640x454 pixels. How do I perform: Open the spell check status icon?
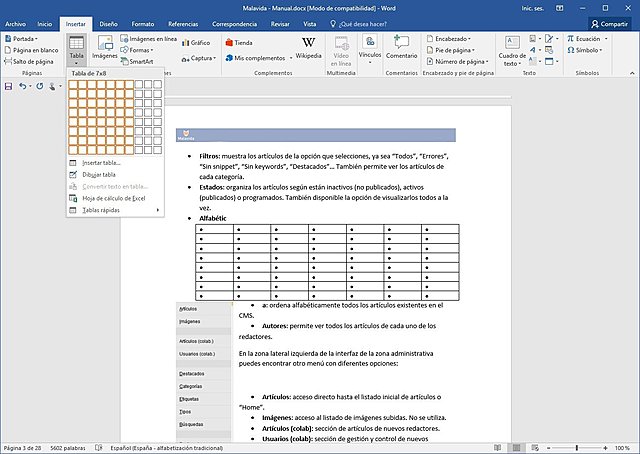point(99,448)
